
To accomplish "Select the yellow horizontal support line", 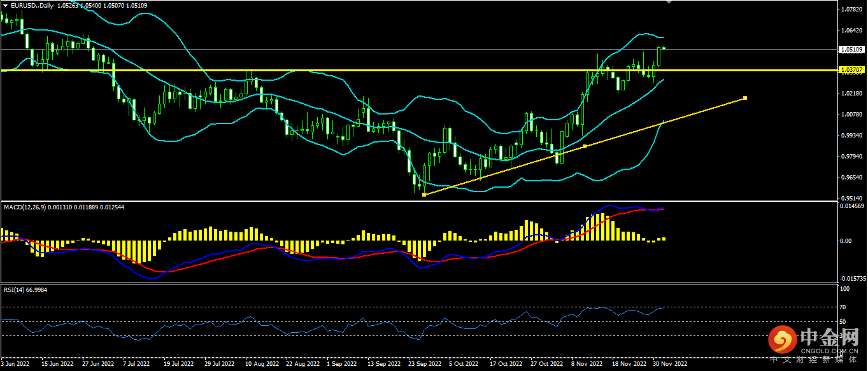I will (x=318, y=70).
